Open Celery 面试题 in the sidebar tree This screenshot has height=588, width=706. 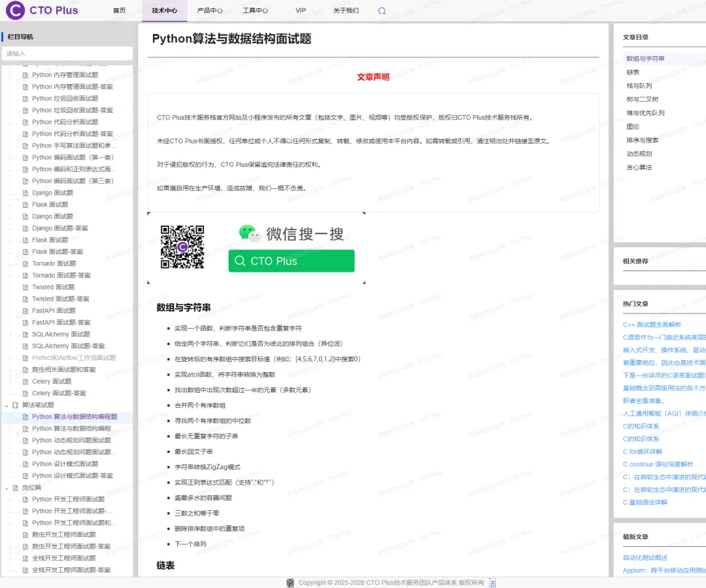click(52, 381)
